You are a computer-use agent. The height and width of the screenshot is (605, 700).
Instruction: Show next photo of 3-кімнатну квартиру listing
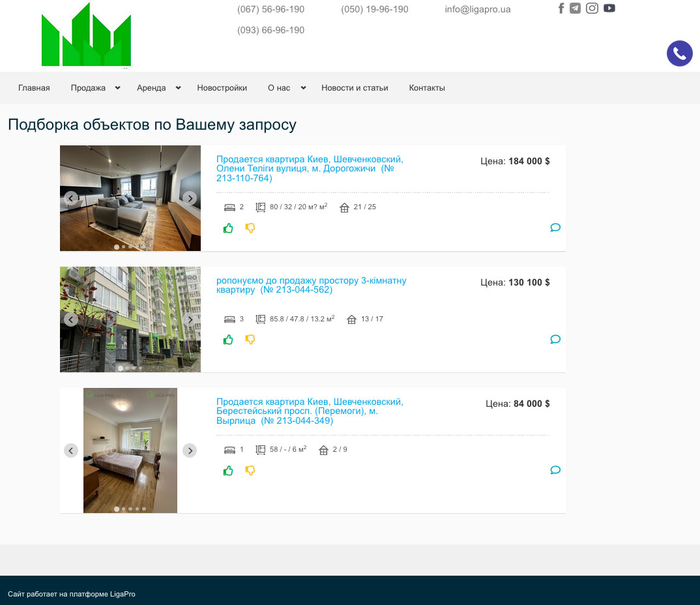tap(190, 319)
